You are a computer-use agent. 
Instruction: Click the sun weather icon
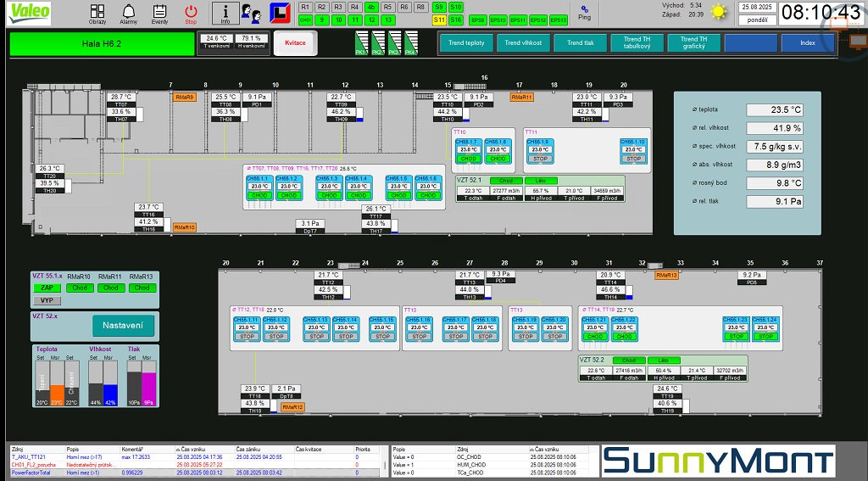coord(720,12)
